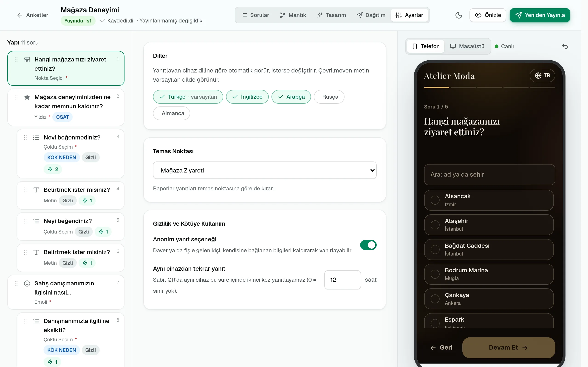Click drag handle of 'Neyi beğenmediniz?' question
Viewport: 588px width, 367px height.
coord(25,138)
